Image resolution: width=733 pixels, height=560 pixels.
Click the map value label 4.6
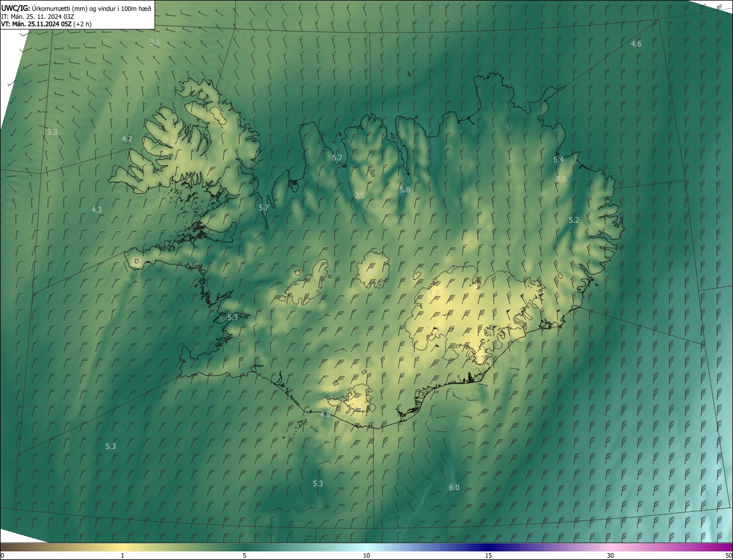[x=636, y=44]
